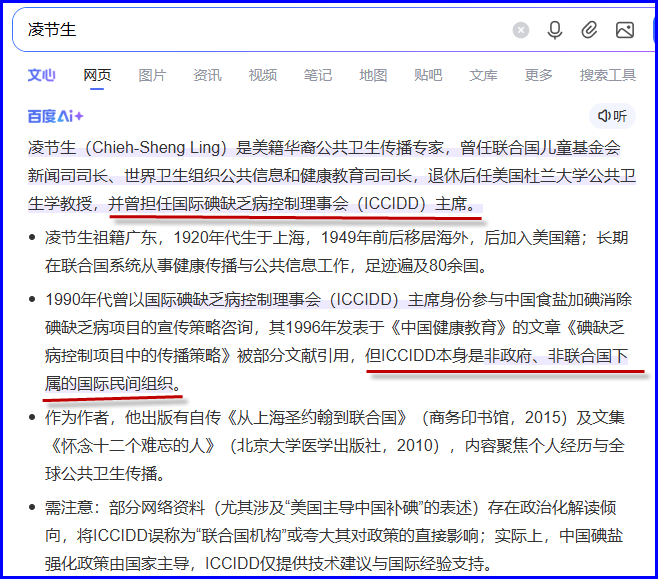The height and width of the screenshot is (579, 658).
Task: Click the intro text 凌节生（Chieh-Sheng Ling）
Action: click(x=128, y=148)
